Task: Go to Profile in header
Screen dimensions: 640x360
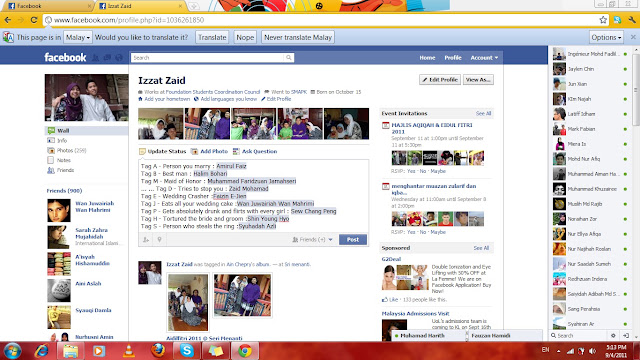Action: pyautogui.click(x=453, y=58)
